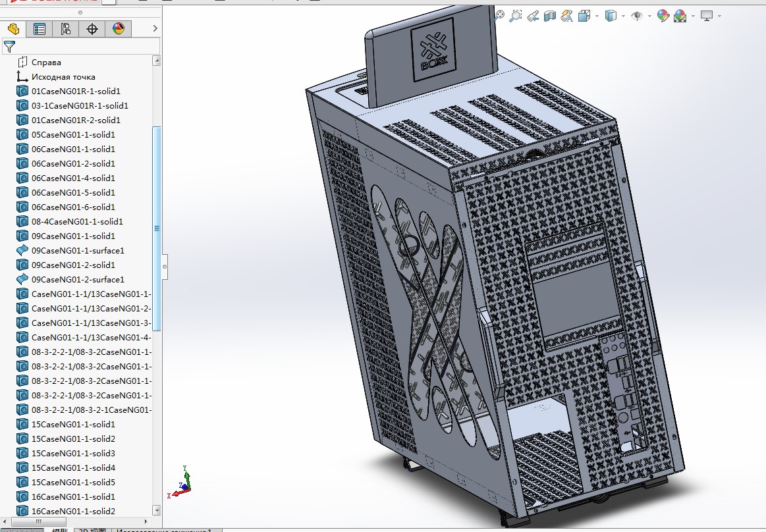Select body 01CaseNG01R-1-solid1
766x532 pixels.
coord(76,91)
